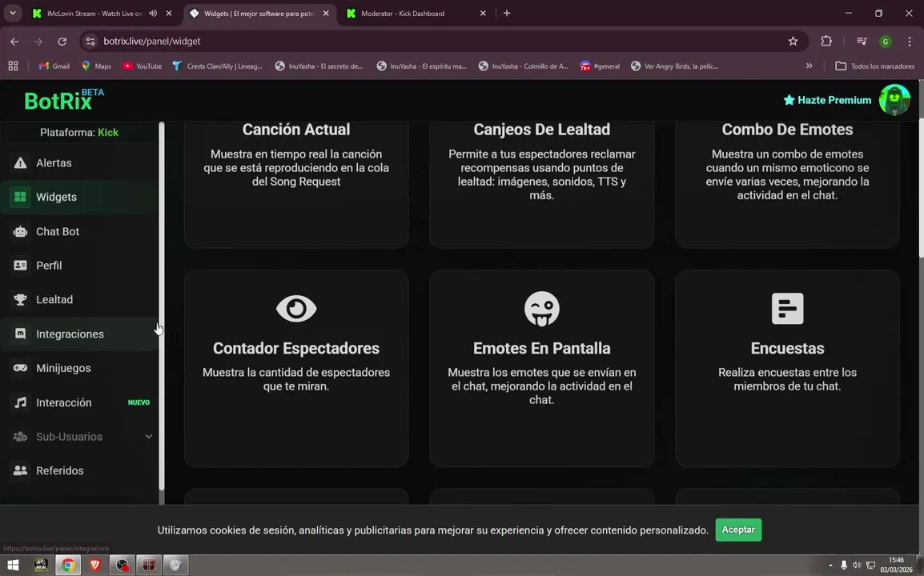
Task: Close the Moderator - Kick Dashboard tab
Action: pos(483,13)
